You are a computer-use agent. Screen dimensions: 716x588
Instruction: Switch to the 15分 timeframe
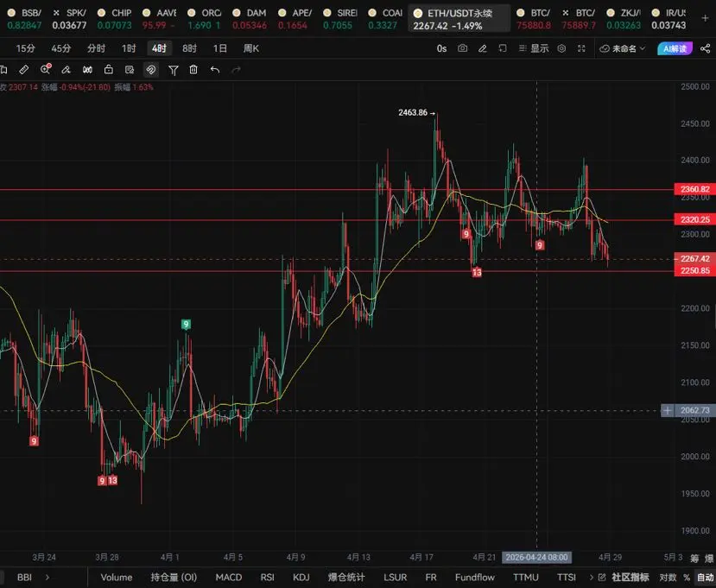click(x=26, y=48)
